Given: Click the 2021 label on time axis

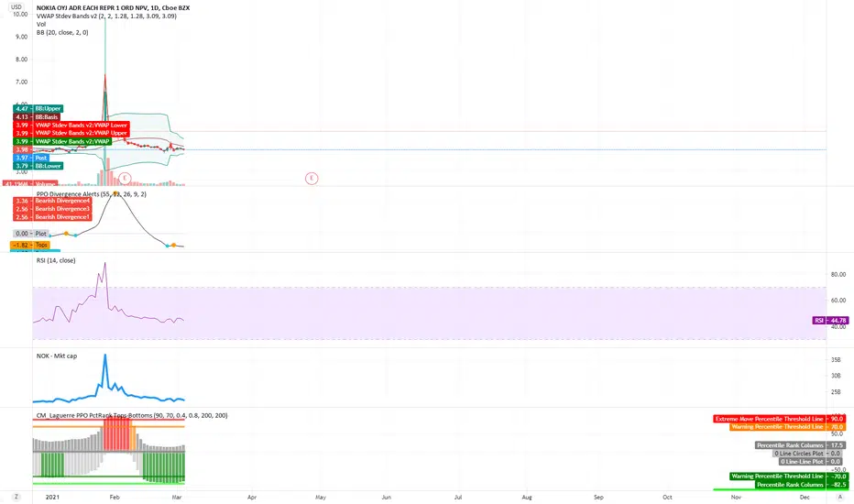Looking at the screenshot, I should click(x=52, y=497).
